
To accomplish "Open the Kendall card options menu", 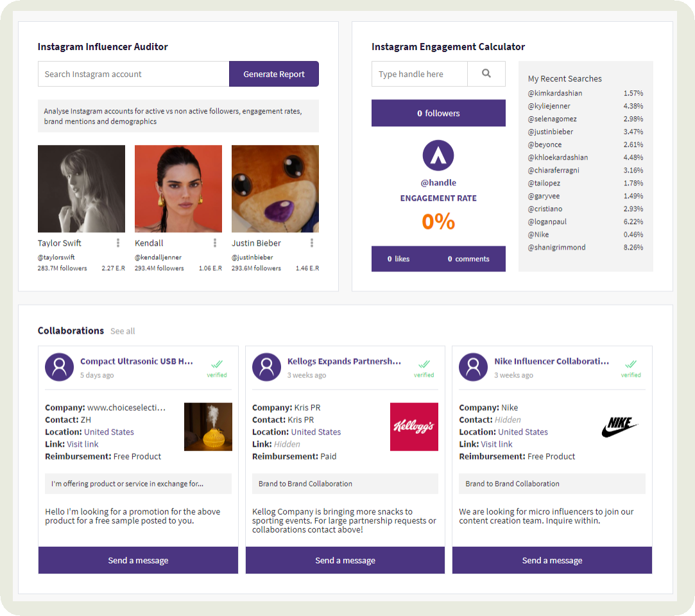I will tap(215, 243).
